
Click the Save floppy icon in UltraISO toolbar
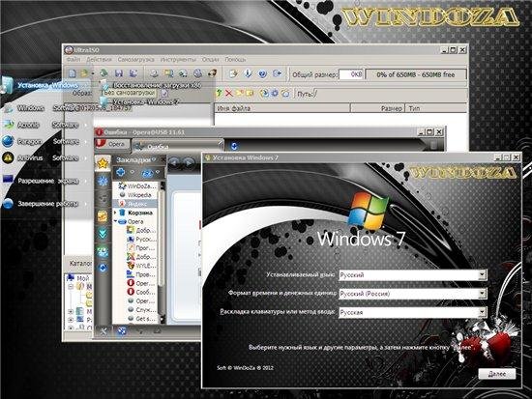click(119, 73)
